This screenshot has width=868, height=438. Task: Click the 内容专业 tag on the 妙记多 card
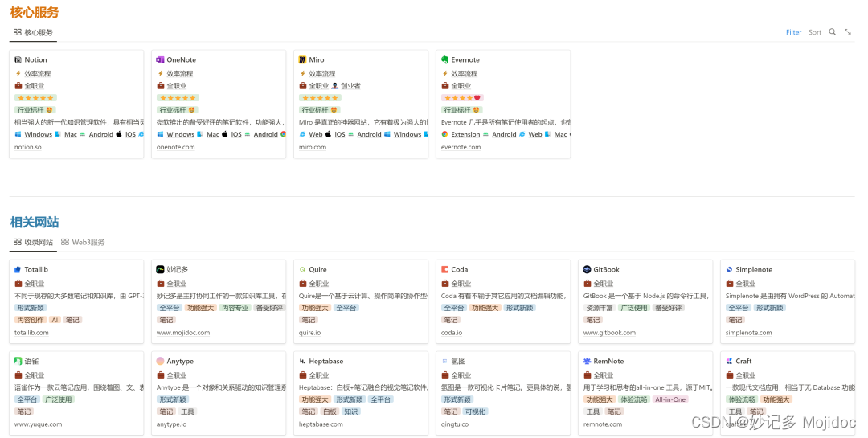point(235,308)
